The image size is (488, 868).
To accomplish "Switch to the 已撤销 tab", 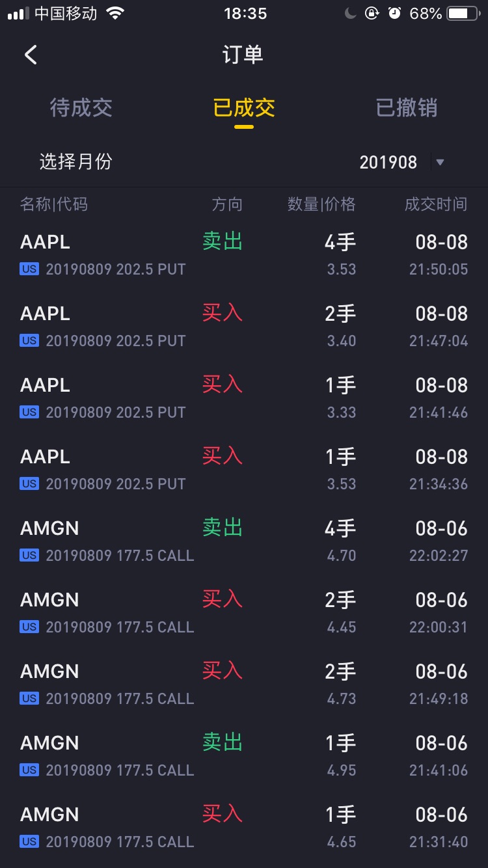I will click(x=407, y=108).
